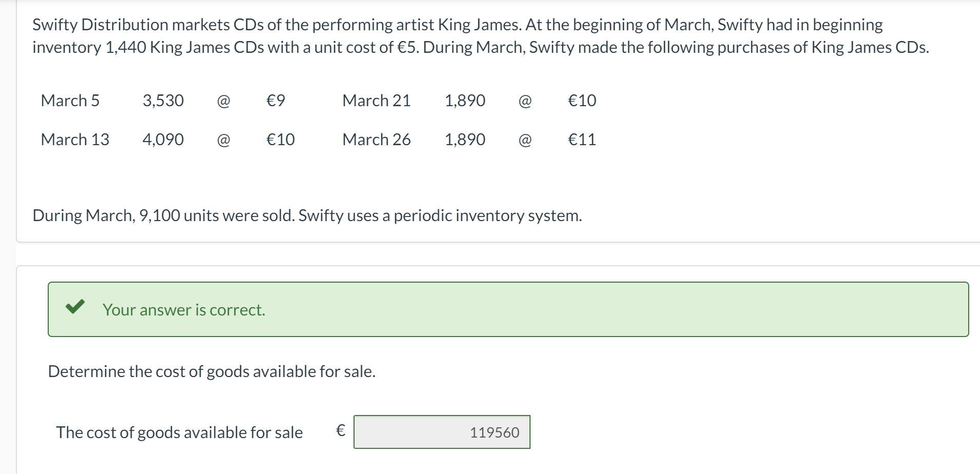Click the 3,530 quantity value
980x474 pixels.
point(163,101)
